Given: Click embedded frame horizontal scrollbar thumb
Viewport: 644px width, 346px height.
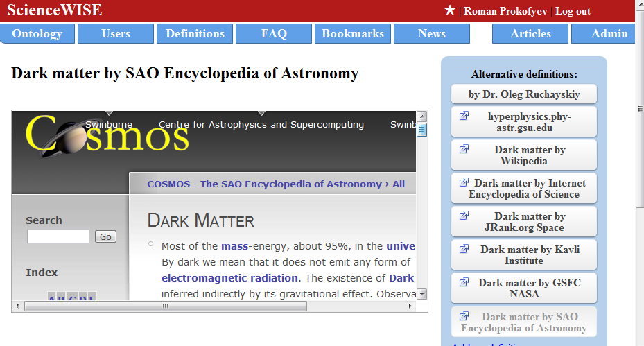Looking at the screenshot, I should (x=166, y=306).
